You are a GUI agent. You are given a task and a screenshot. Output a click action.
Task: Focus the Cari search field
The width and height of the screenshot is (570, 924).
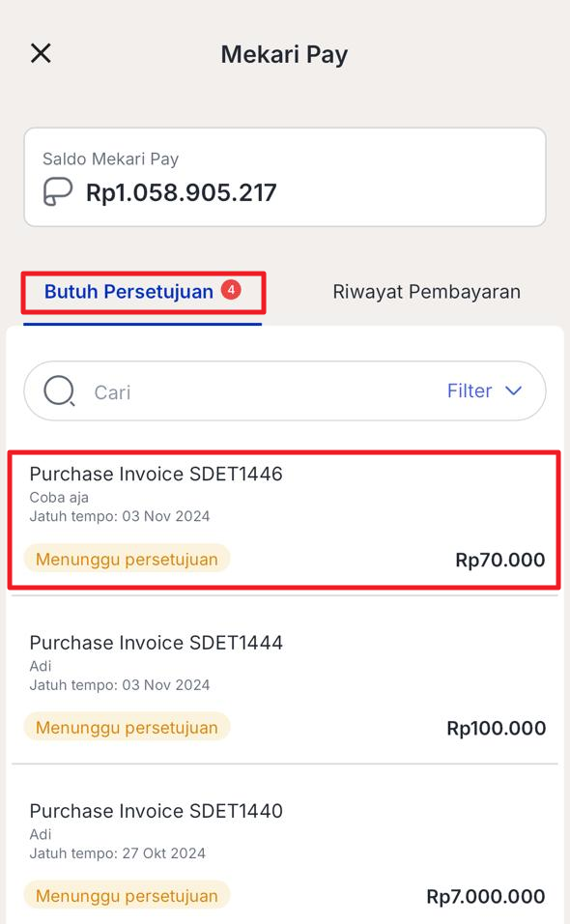click(285, 390)
